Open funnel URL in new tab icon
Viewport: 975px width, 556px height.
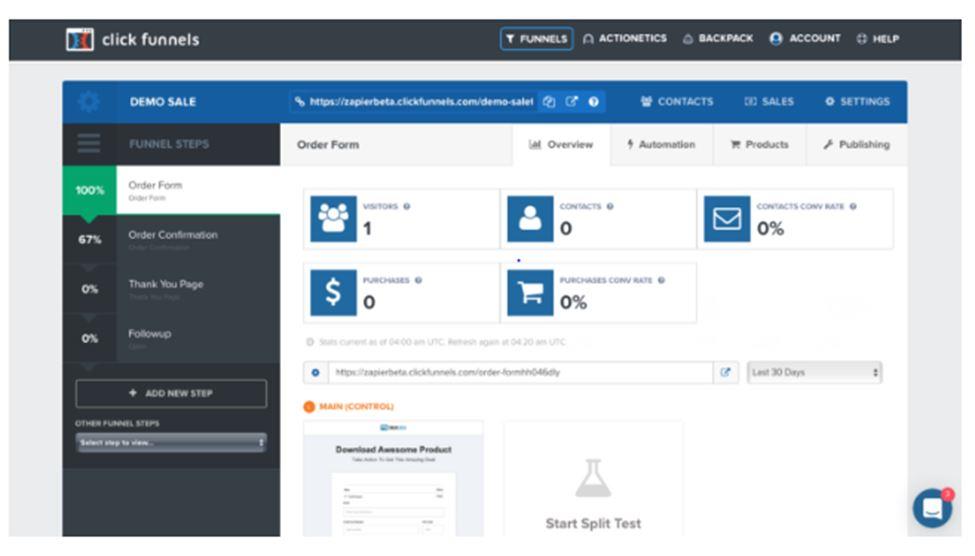click(x=572, y=102)
